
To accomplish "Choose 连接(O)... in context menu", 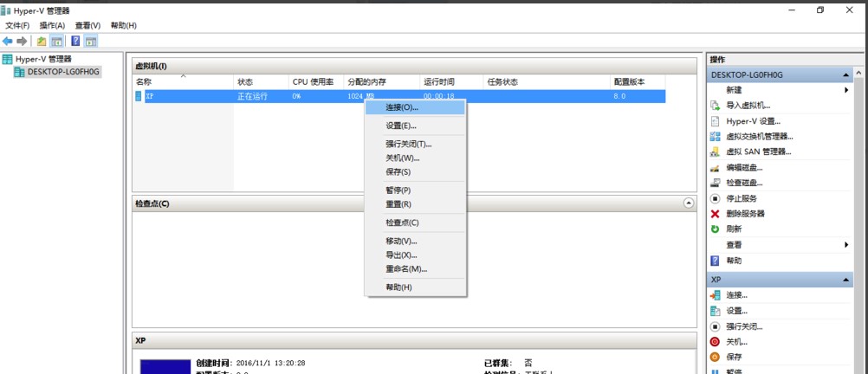I will click(x=415, y=107).
